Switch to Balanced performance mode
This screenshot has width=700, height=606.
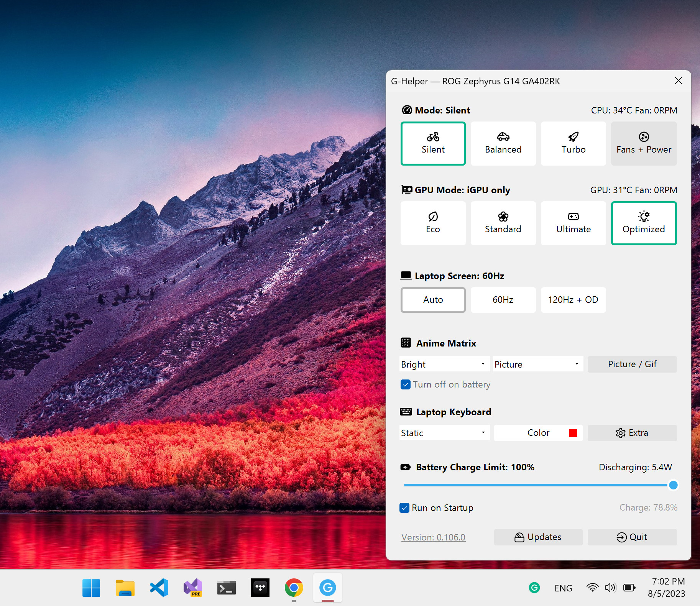click(x=503, y=143)
